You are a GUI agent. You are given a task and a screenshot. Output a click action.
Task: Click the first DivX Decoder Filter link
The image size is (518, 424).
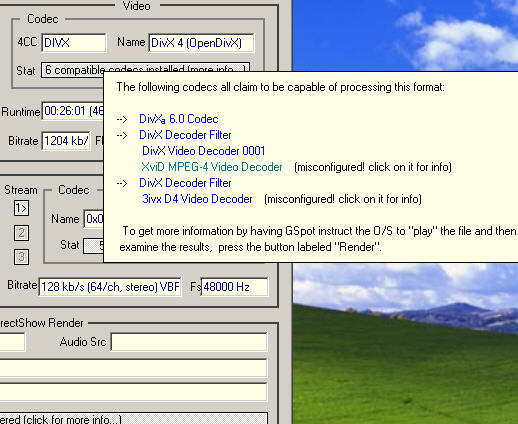point(185,135)
